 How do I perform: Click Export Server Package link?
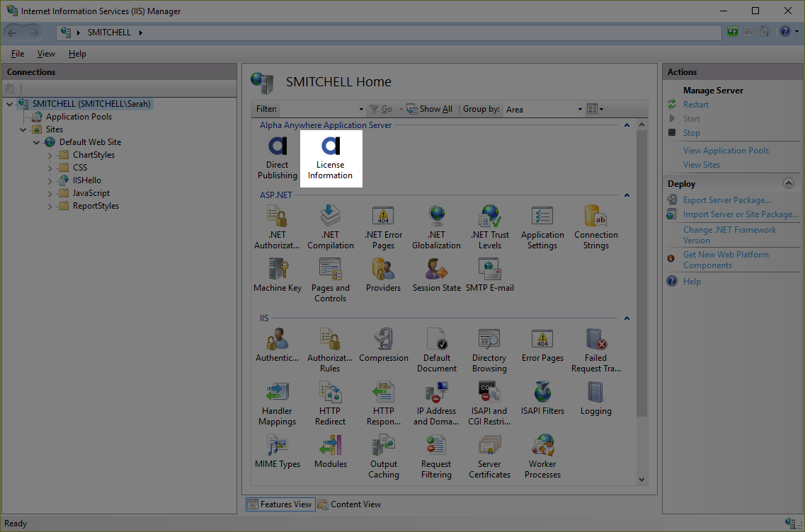tap(726, 200)
